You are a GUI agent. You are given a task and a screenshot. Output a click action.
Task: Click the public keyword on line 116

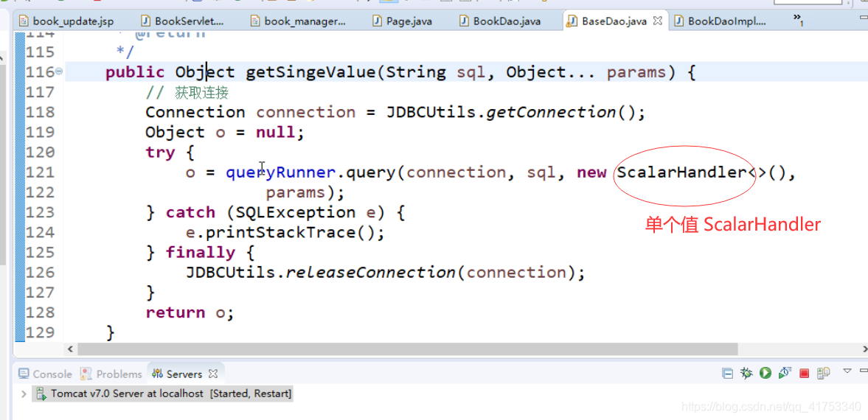pos(135,72)
